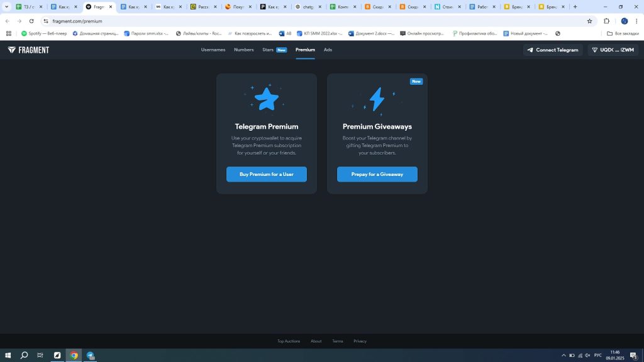Open the АВ Word bookmark
Viewport: 644px width, 362px height.
[x=285, y=34]
